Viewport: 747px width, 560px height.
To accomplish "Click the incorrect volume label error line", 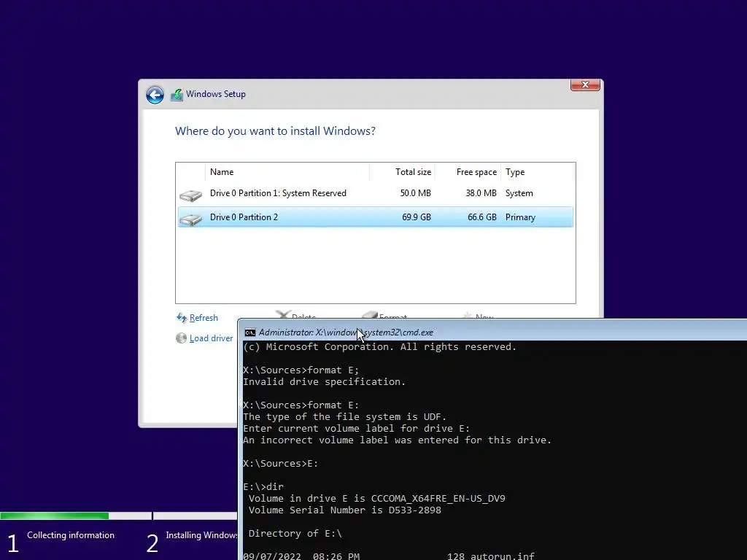I will [x=398, y=440].
